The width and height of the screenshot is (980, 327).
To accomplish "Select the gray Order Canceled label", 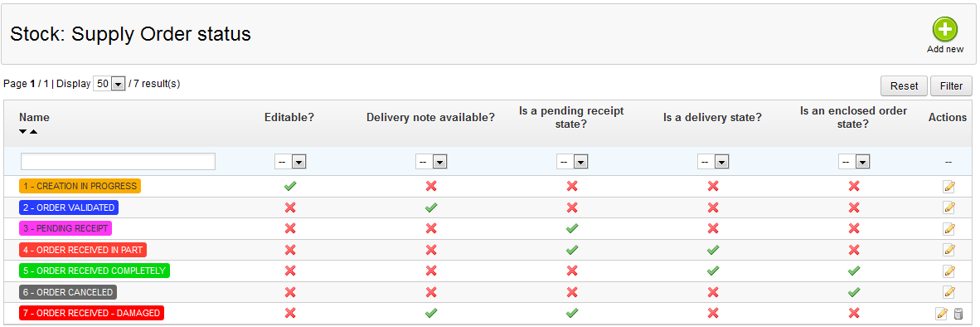I will [x=68, y=292].
